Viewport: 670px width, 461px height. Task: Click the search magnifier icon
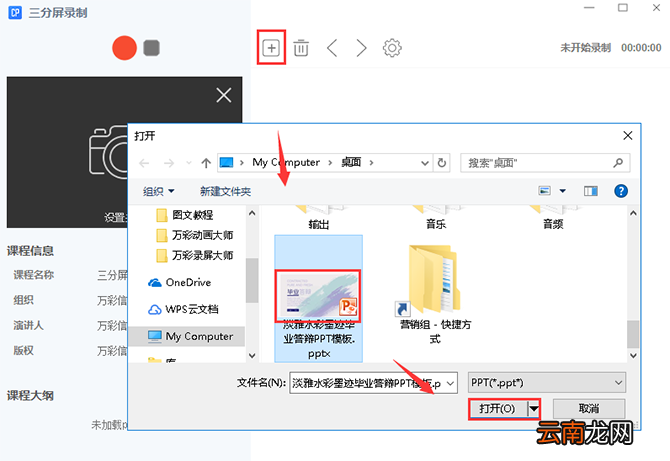click(x=618, y=163)
